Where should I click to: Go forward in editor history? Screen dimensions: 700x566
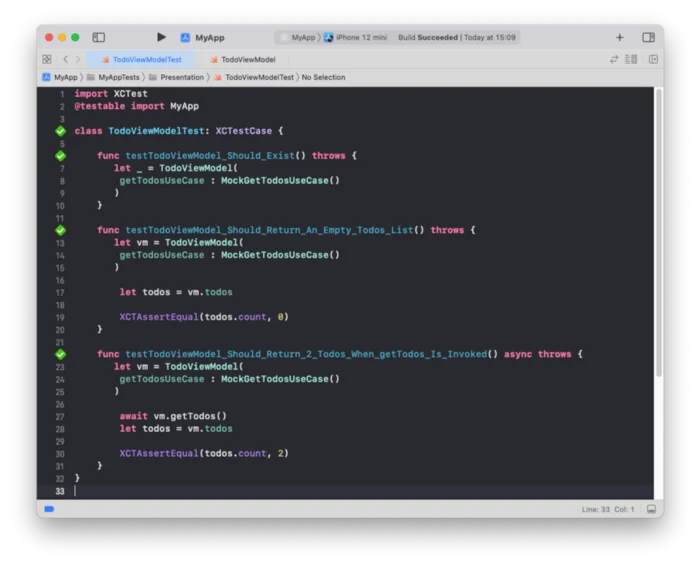pos(78,59)
